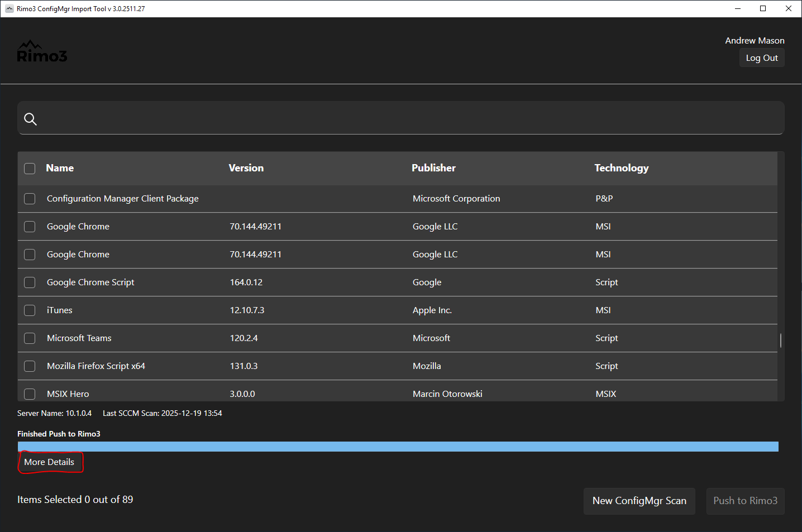Sort by the Version column header
The width and height of the screenshot is (802, 532).
pyautogui.click(x=246, y=168)
